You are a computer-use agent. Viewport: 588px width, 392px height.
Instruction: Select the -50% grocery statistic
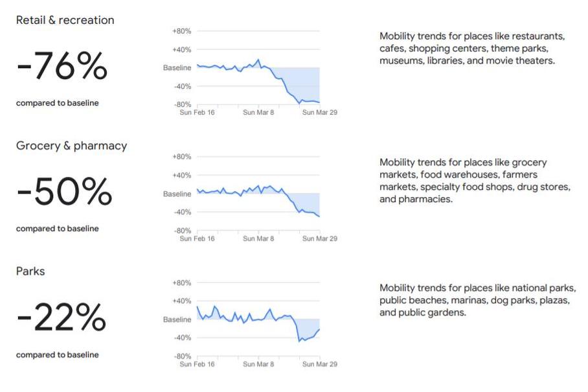point(64,191)
